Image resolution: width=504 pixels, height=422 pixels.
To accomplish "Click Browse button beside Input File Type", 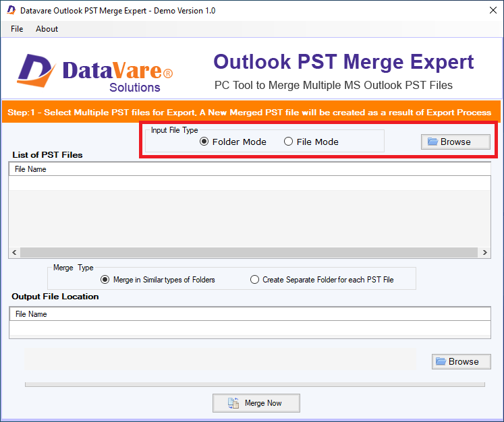I will pos(455,142).
